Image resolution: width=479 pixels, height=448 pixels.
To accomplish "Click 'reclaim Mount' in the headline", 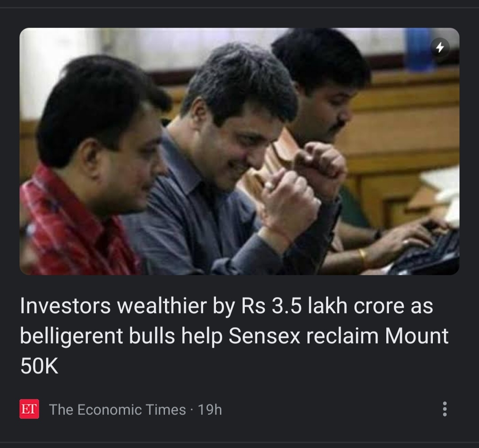I will tap(377, 336).
